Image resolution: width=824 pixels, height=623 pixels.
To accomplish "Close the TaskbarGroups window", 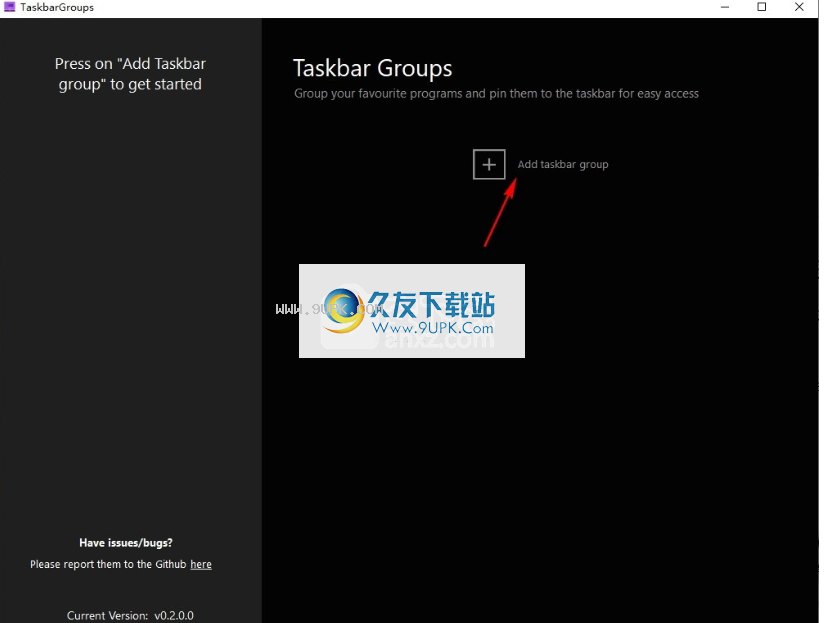I will point(799,7).
